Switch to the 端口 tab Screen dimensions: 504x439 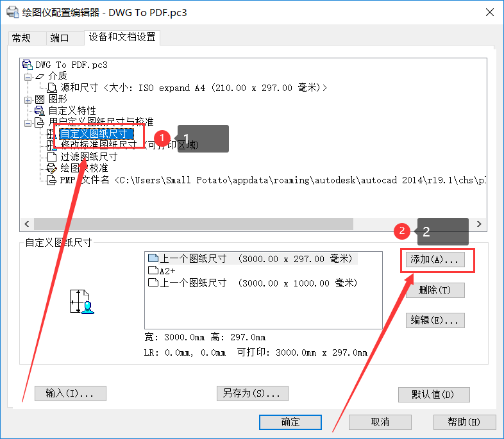pyautogui.click(x=65, y=38)
